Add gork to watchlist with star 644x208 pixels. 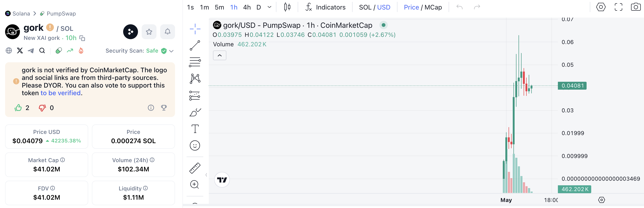click(x=149, y=32)
